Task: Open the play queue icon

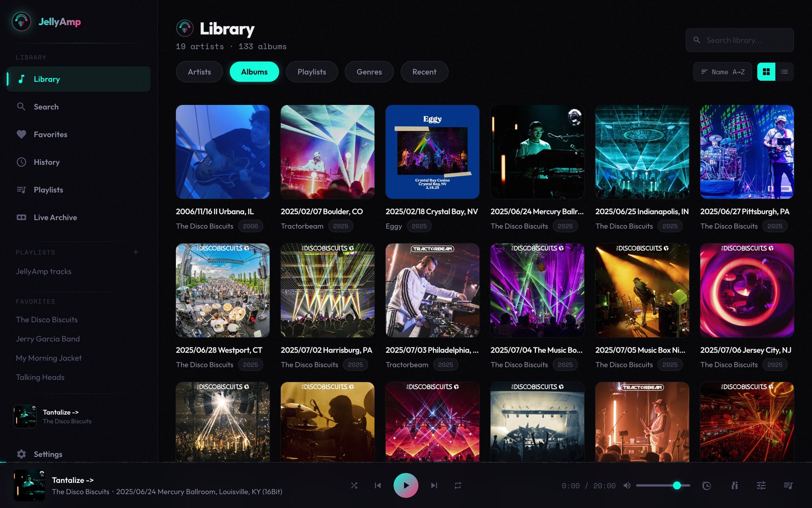Action: [x=788, y=485]
